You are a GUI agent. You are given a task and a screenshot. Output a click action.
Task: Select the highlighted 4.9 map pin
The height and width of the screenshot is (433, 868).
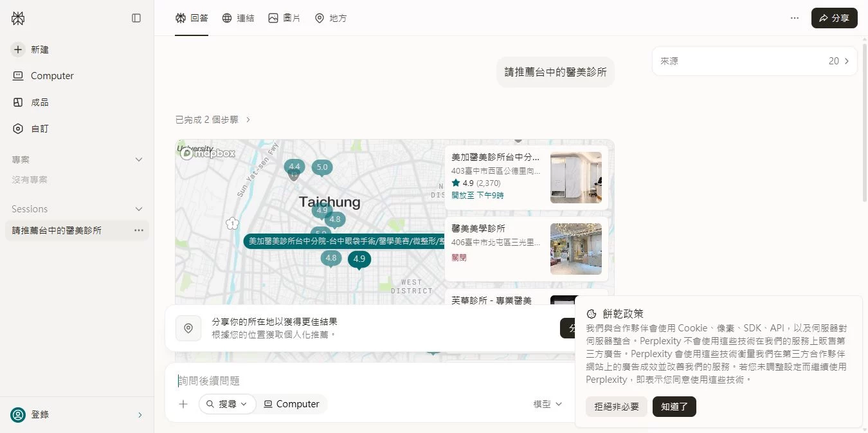coord(359,259)
